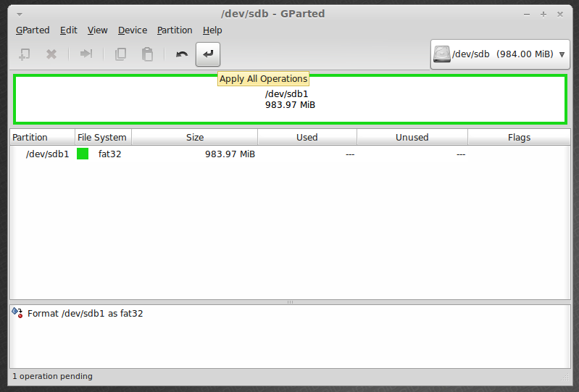This screenshot has width=579, height=392.
Task: Open the Edit menu
Action: [69, 30]
